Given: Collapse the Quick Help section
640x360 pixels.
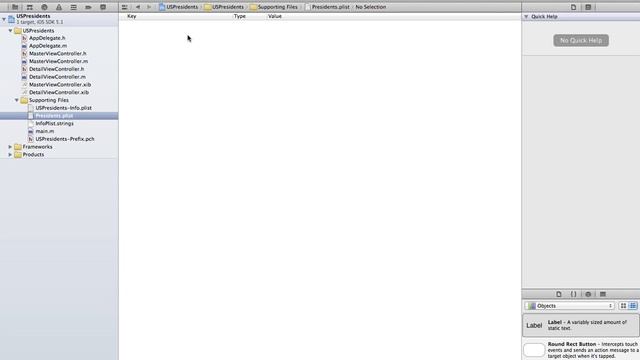Looking at the screenshot, I should coord(526,17).
